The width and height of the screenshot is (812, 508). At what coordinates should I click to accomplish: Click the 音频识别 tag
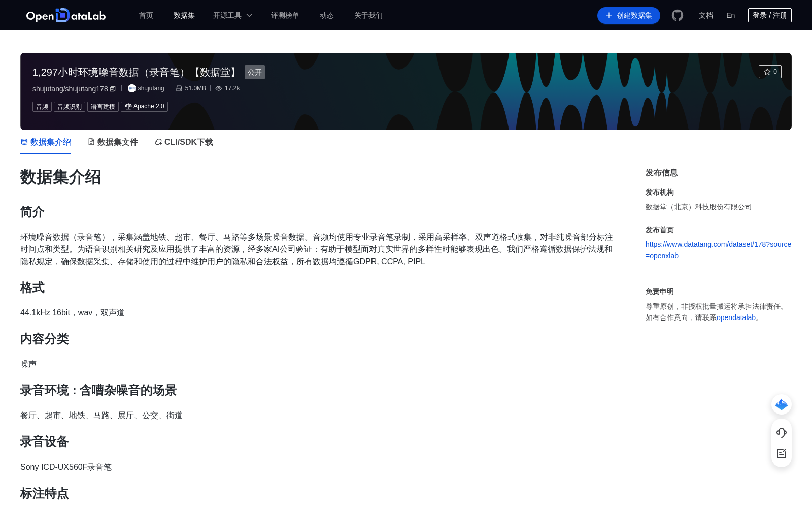pyautogui.click(x=70, y=107)
